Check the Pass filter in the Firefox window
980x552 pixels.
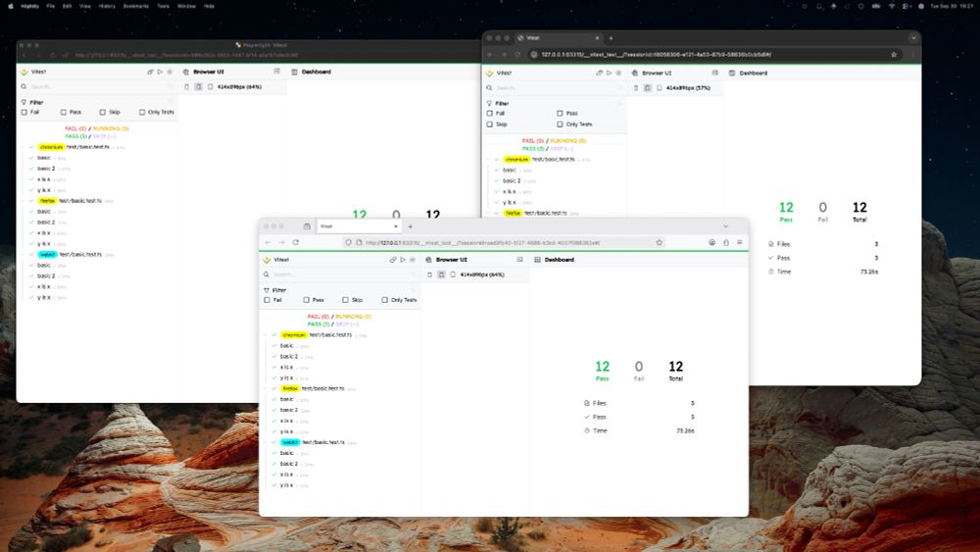coord(306,300)
